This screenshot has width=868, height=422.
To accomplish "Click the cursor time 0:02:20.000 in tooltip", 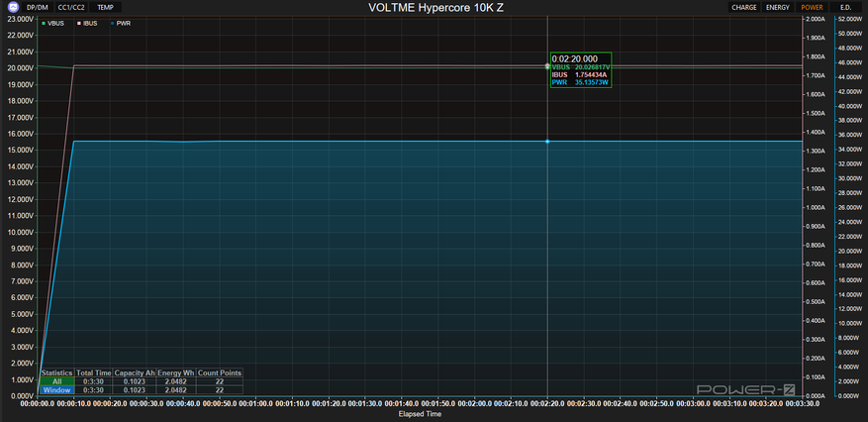I will point(575,58).
